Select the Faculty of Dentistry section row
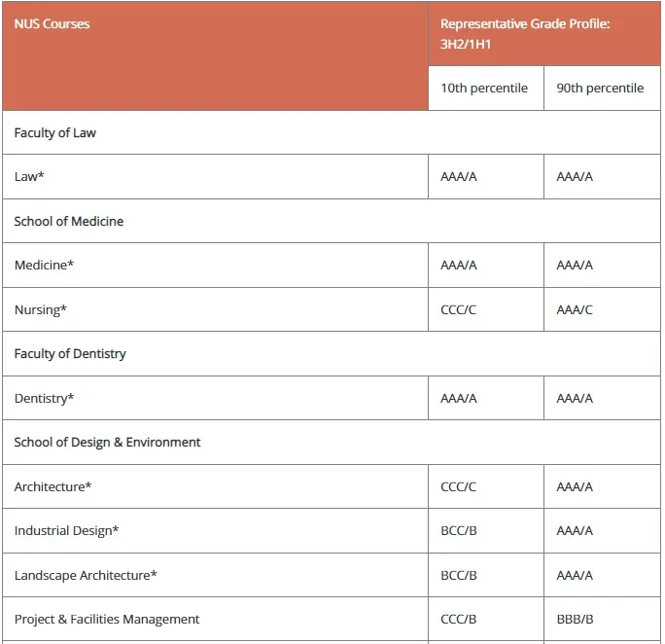This screenshot has width=665, height=644. click(332, 354)
